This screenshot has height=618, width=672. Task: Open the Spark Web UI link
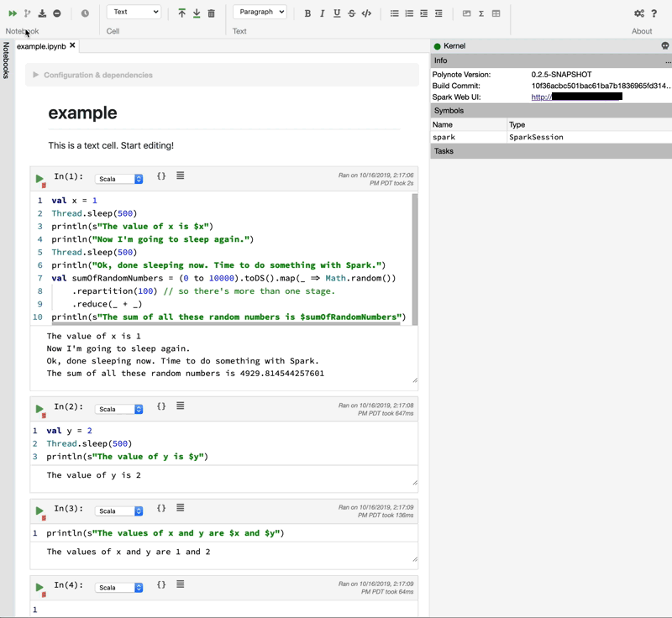pos(576,97)
